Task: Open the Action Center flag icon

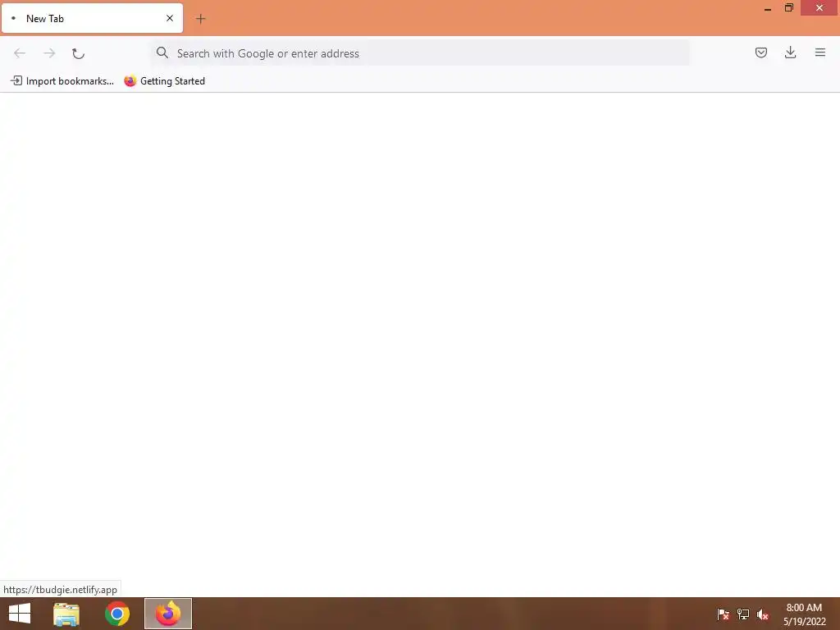Action: 723,614
